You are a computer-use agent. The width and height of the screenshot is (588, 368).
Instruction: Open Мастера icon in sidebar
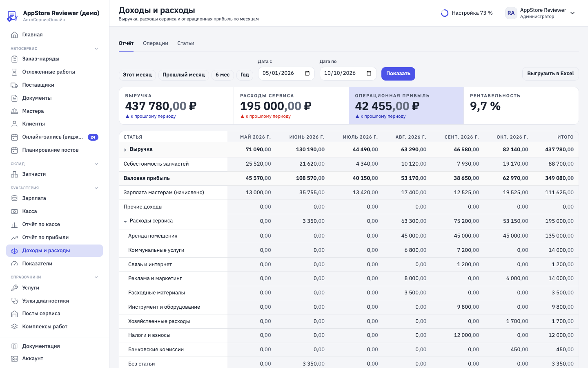(14, 111)
